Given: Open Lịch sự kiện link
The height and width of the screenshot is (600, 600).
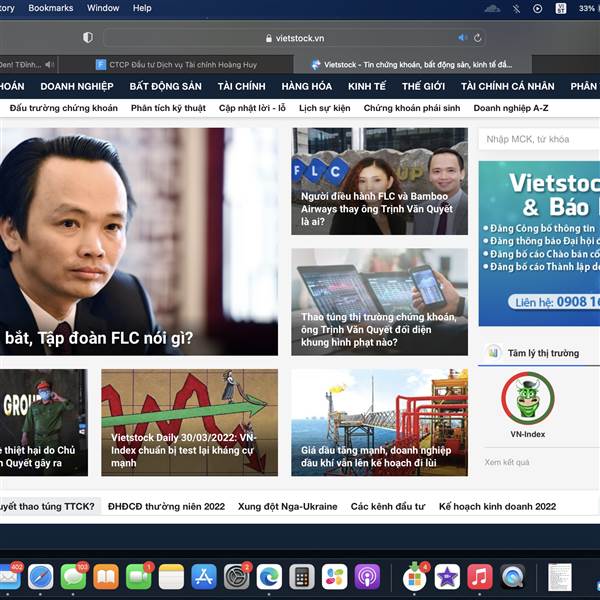Looking at the screenshot, I should click(324, 108).
